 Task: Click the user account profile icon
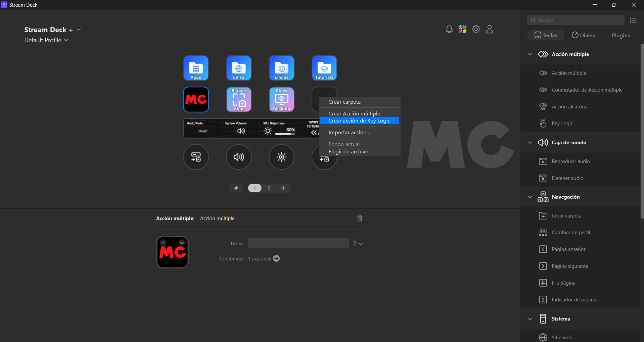click(490, 30)
